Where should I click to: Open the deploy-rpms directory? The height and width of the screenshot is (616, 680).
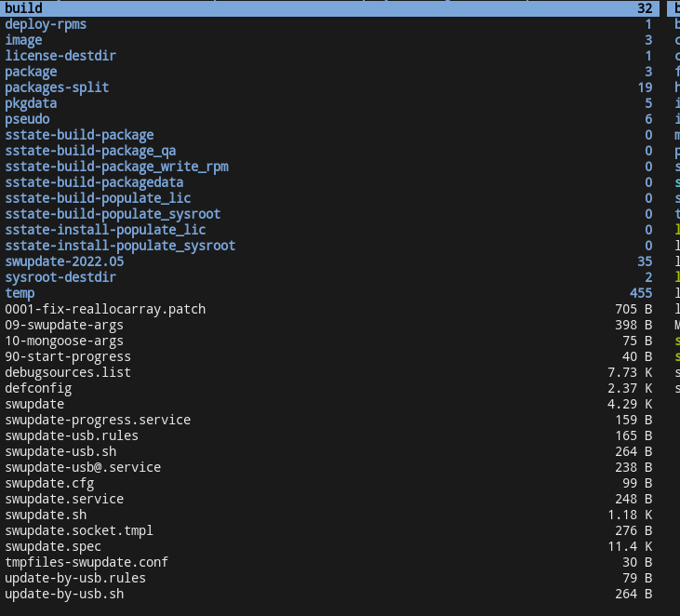(46, 24)
